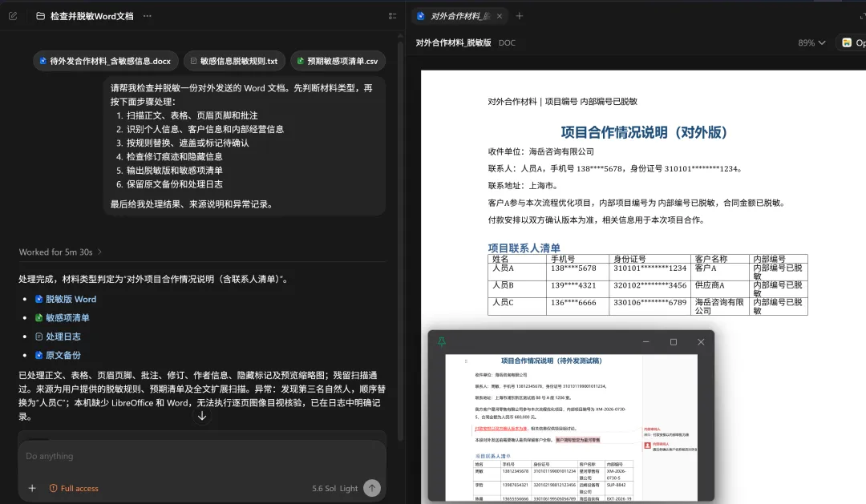Click the project folder icon beside chat title
This screenshot has height=504, width=866.
tap(40, 16)
